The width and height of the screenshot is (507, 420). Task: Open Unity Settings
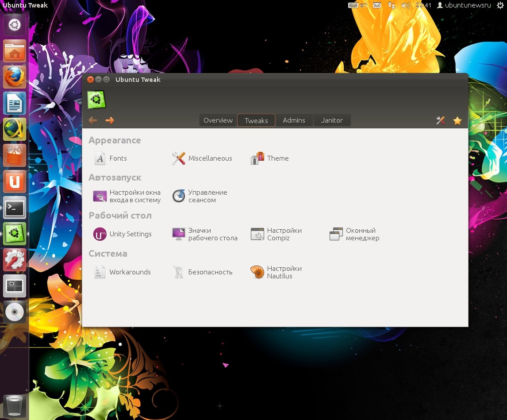pyautogui.click(x=122, y=234)
